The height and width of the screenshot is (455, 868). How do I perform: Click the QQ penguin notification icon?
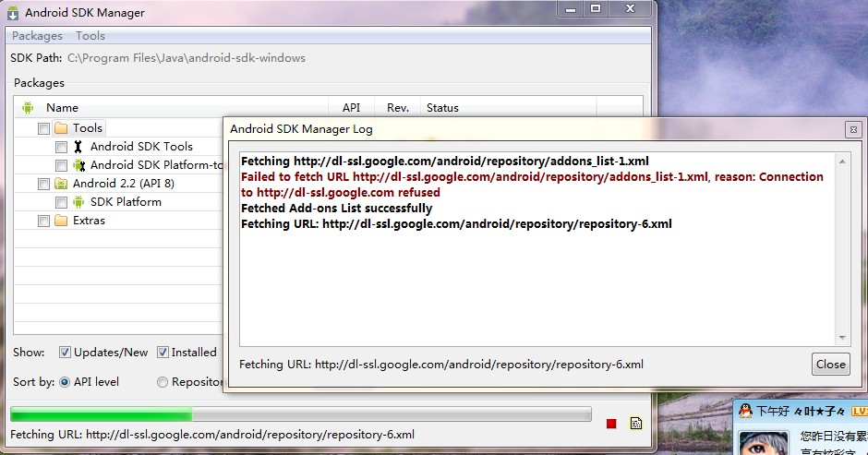[x=746, y=411]
